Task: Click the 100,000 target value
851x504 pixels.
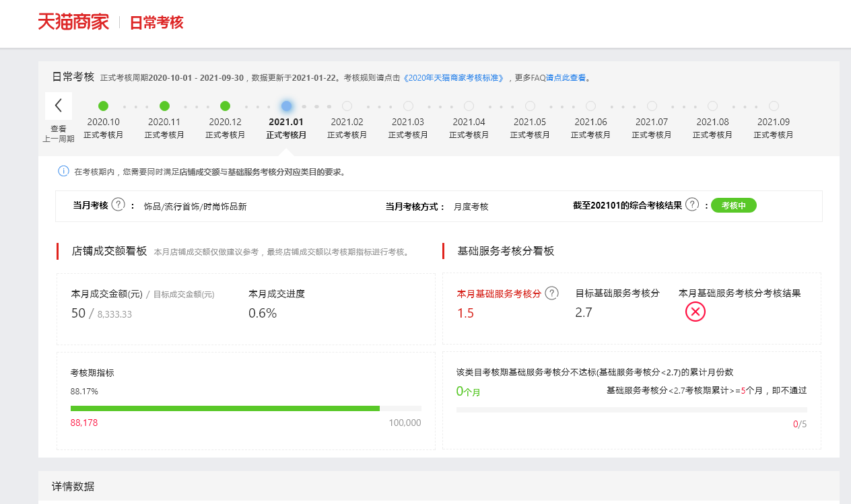Action: pos(405,423)
